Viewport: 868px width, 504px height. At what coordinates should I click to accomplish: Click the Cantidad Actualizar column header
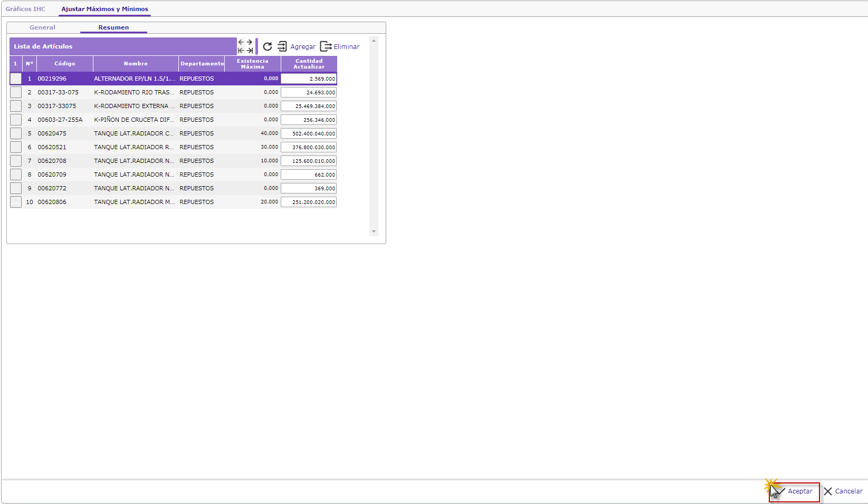309,64
